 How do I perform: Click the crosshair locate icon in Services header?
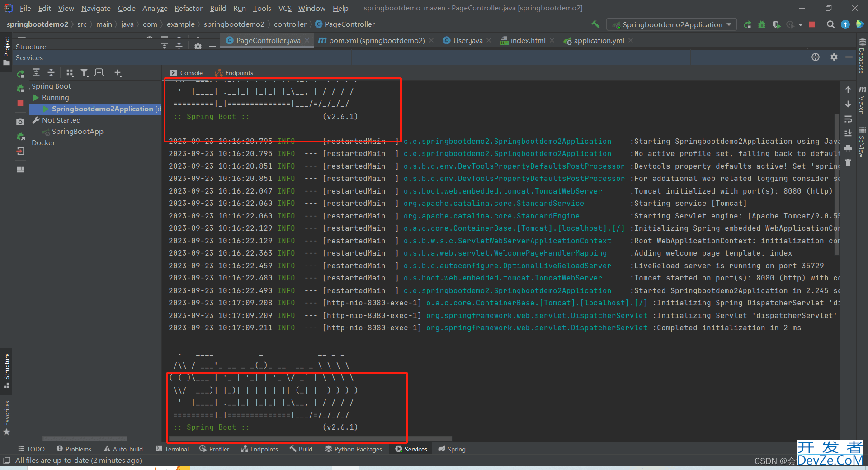[816, 57]
